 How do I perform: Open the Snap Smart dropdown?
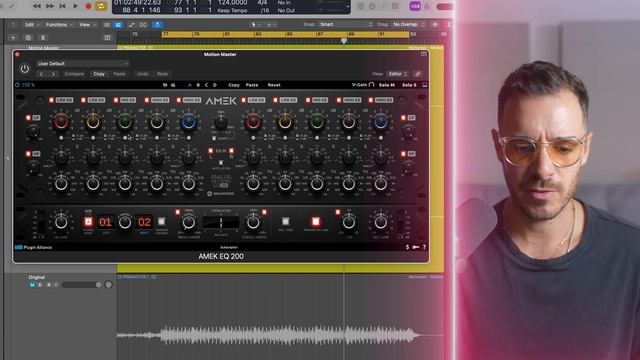[x=346, y=24]
